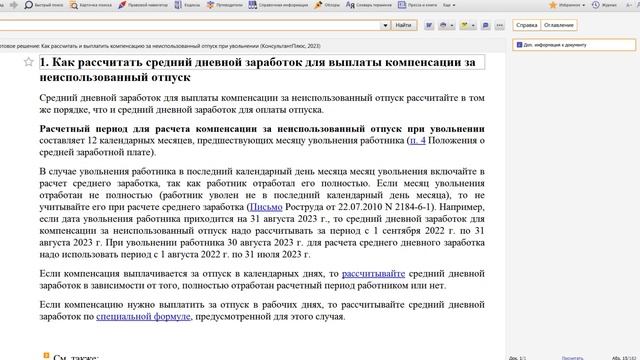Screen dimensions: 640x360
Task: Switch to the Оглавление tab
Action: tap(559, 25)
